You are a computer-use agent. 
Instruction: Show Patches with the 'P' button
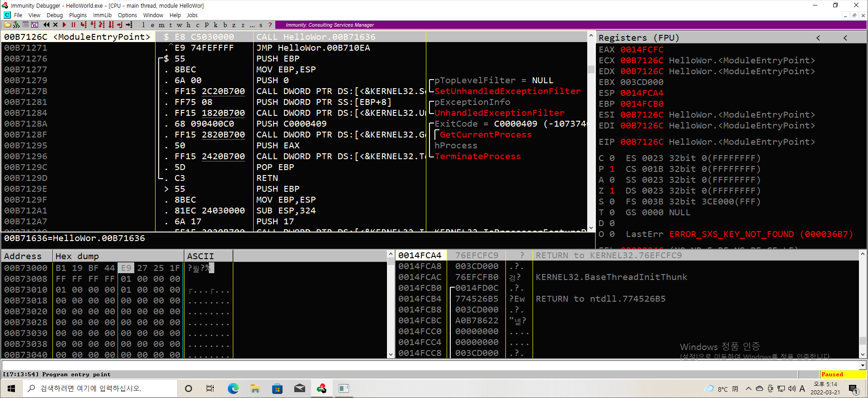(207, 25)
